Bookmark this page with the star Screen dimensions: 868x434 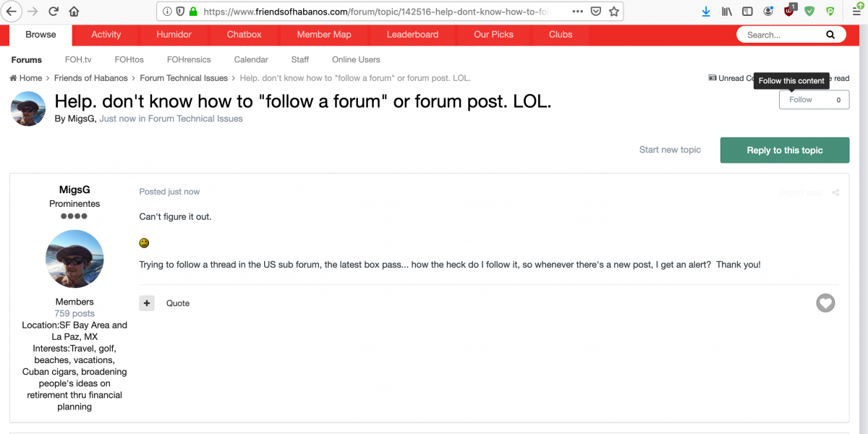click(x=614, y=12)
